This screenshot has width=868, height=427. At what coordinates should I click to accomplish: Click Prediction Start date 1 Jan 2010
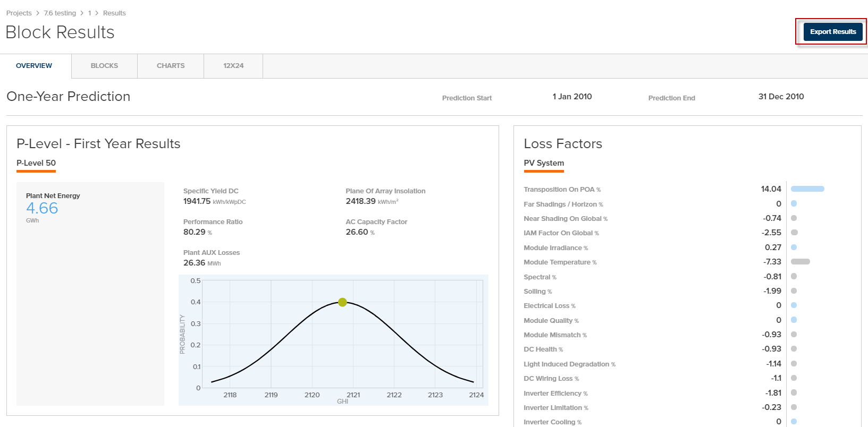point(572,97)
